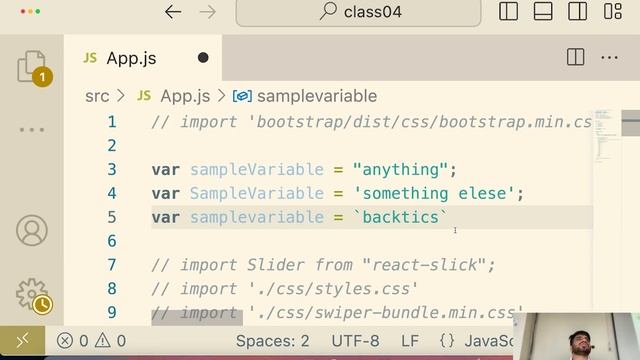Change end of line sequence LF
Image resolution: width=640 pixels, height=360 pixels.
coord(410,341)
